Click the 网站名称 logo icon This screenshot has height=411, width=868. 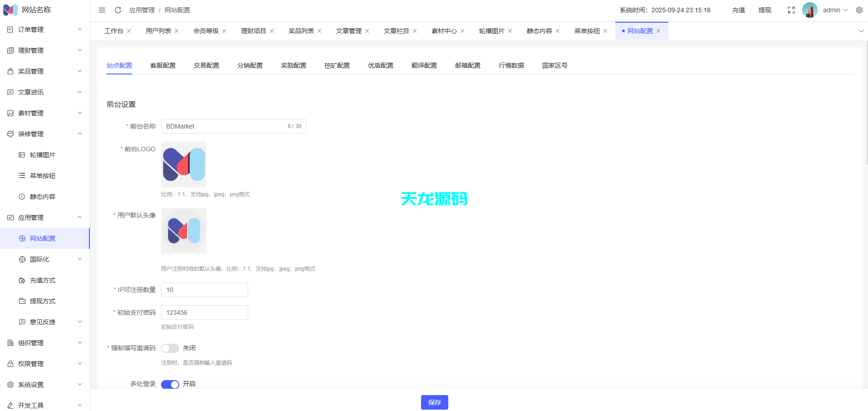10,10
